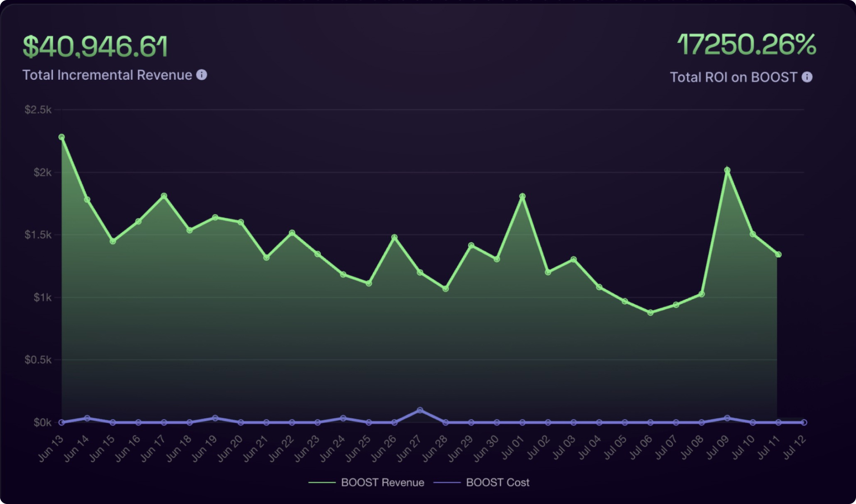The height and width of the screenshot is (504, 856).
Task: Select the Jul 11 BOOST Revenue data point
Action: pos(778,255)
